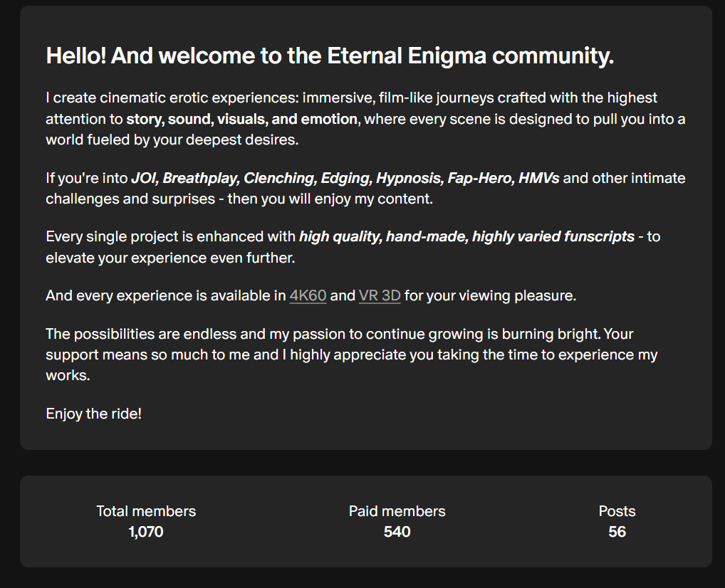
Task: Click the 'high quality, hand-made' phrase
Action: point(384,236)
